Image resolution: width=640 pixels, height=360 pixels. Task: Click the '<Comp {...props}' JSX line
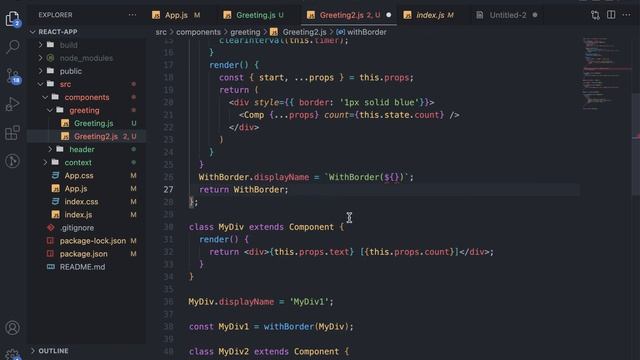coord(349,115)
